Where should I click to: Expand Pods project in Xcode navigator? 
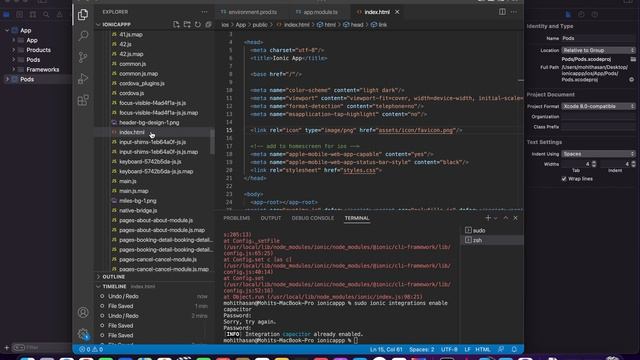point(7,79)
